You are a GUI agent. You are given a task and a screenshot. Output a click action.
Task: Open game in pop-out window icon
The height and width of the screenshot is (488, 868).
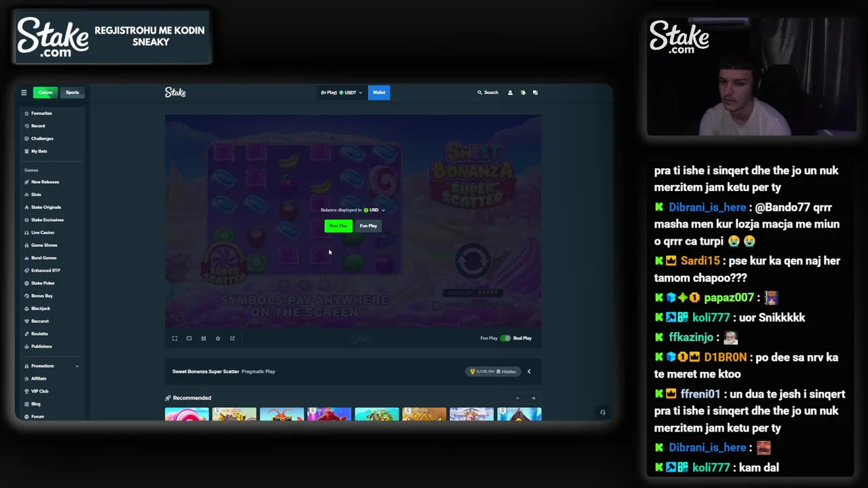tap(232, 338)
